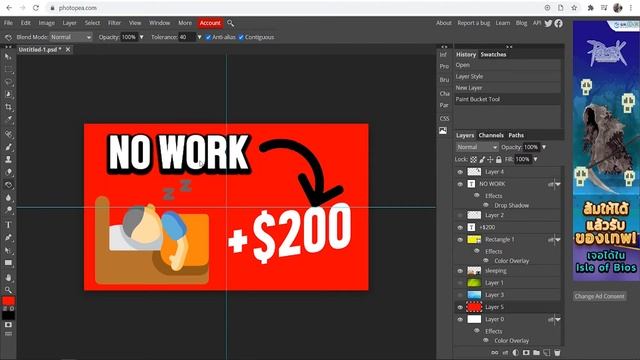640x360 pixels.
Task: Click the Account button
Action: click(x=210, y=23)
